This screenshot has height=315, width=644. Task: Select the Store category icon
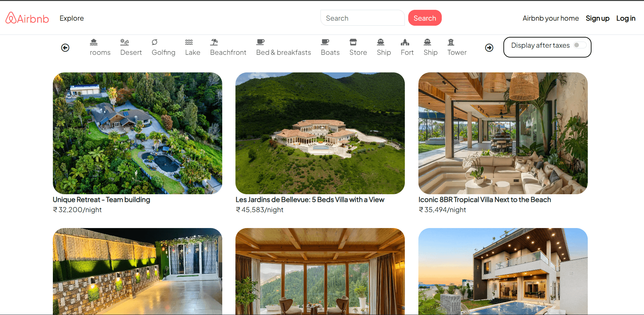click(353, 42)
